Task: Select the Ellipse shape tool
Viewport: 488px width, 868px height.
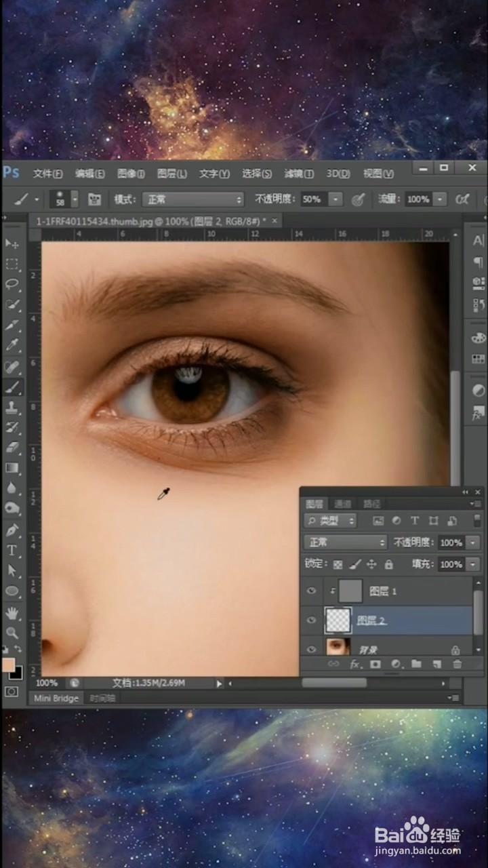Action: pos(12,591)
